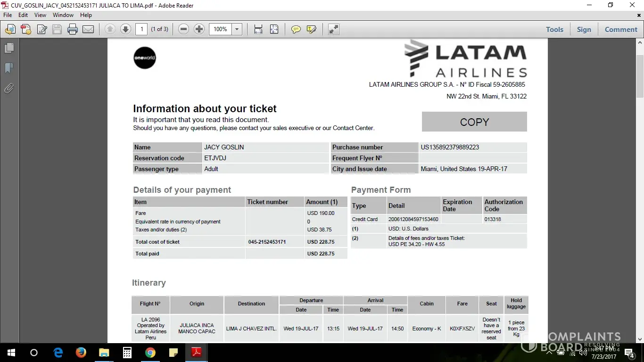Image resolution: width=644 pixels, height=362 pixels.
Task: Toggle the bookmarks navigation panel
Action: pyautogui.click(x=9, y=68)
